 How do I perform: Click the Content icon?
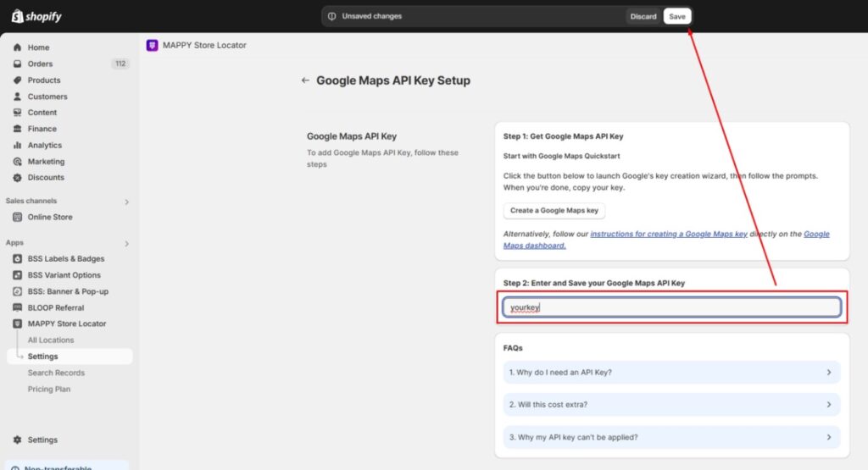click(17, 113)
